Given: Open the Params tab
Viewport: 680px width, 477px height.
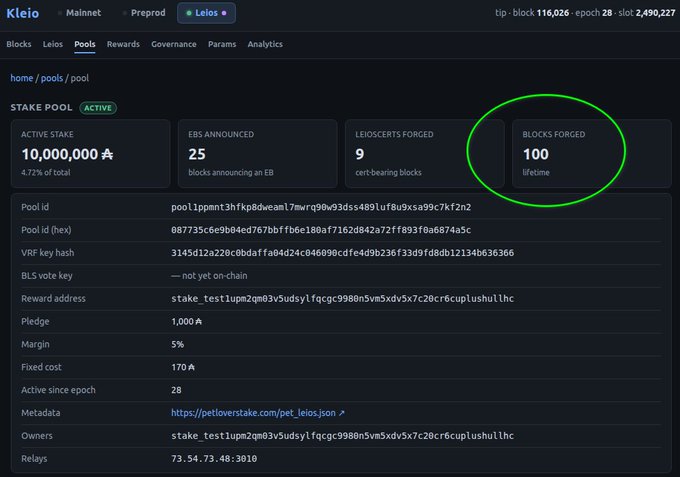Looking at the screenshot, I should pos(222,44).
